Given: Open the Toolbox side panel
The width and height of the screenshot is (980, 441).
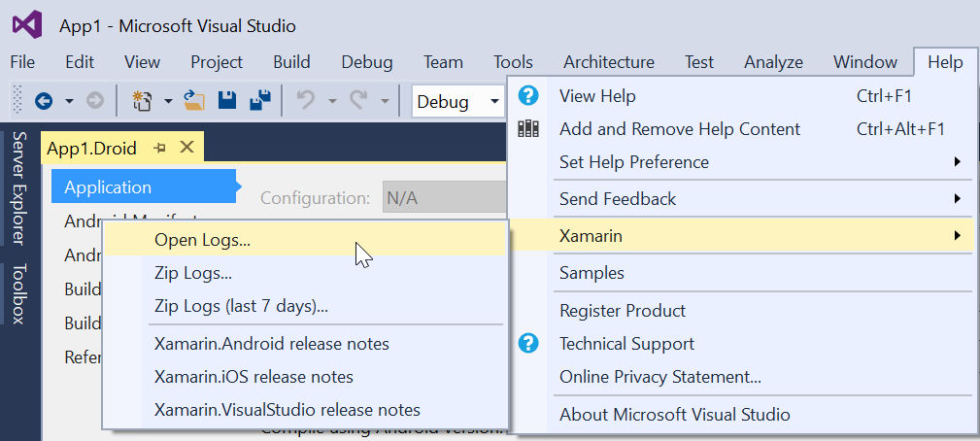Looking at the screenshot, I should click(19, 293).
